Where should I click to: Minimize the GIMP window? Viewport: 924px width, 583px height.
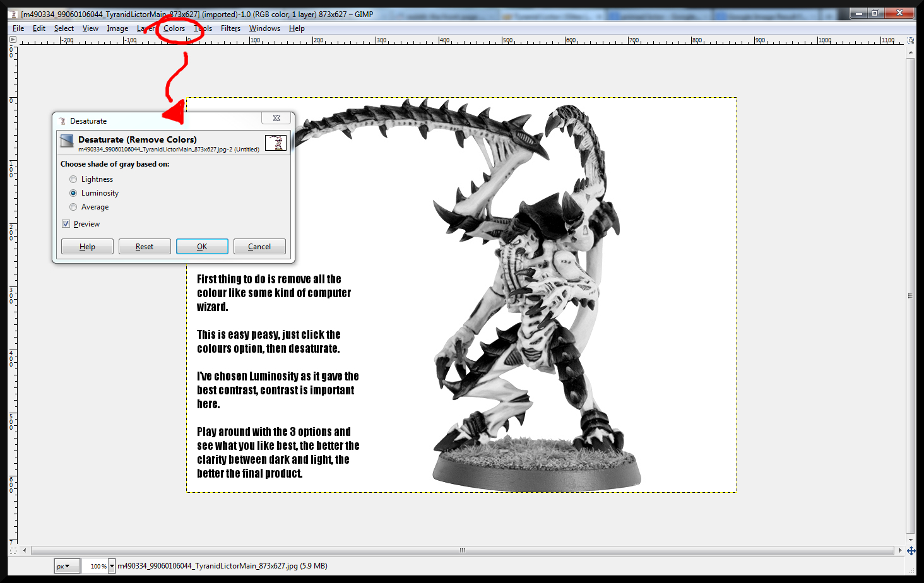(x=858, y=13)
